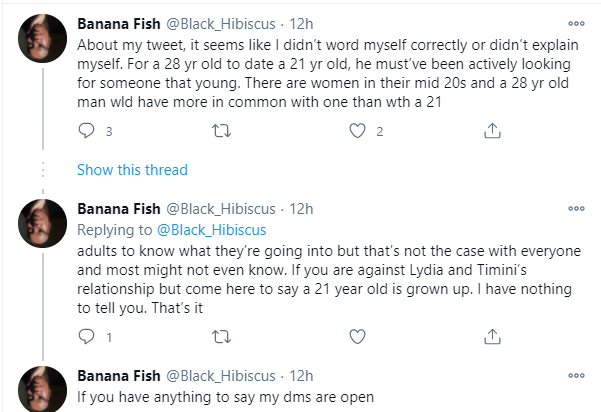This screenshot has width=601, height=412.
Task: Click the 12h timestamp on the first tweet
Action: (x=304, y=21)
